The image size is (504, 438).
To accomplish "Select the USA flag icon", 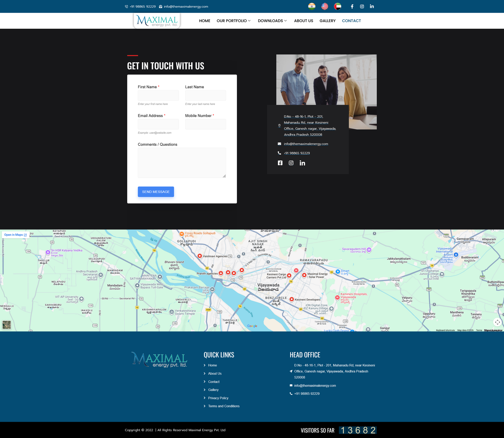I will click(324, 6).
